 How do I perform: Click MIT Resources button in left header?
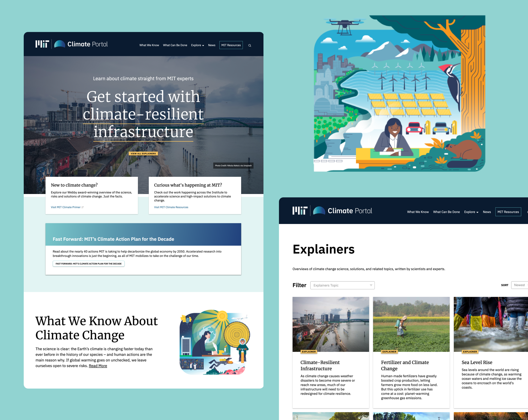pos(231,45)
